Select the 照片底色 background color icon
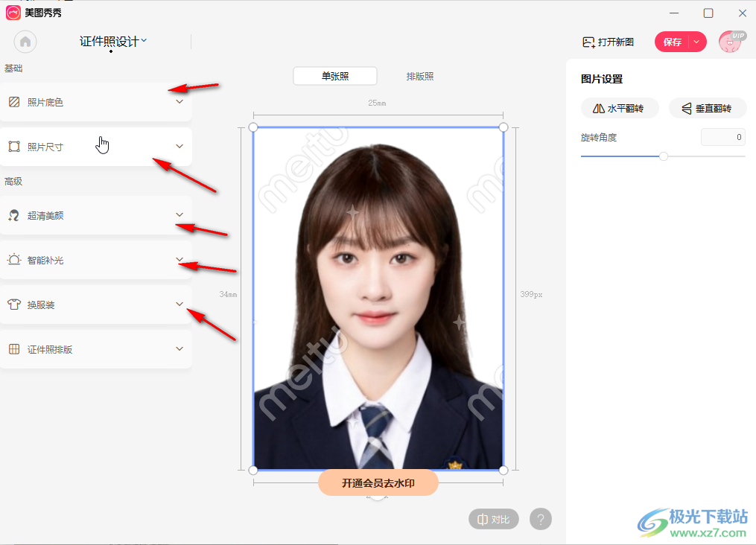Image resolution: width=756 pixels, height=545 pixels. point(13,101)
